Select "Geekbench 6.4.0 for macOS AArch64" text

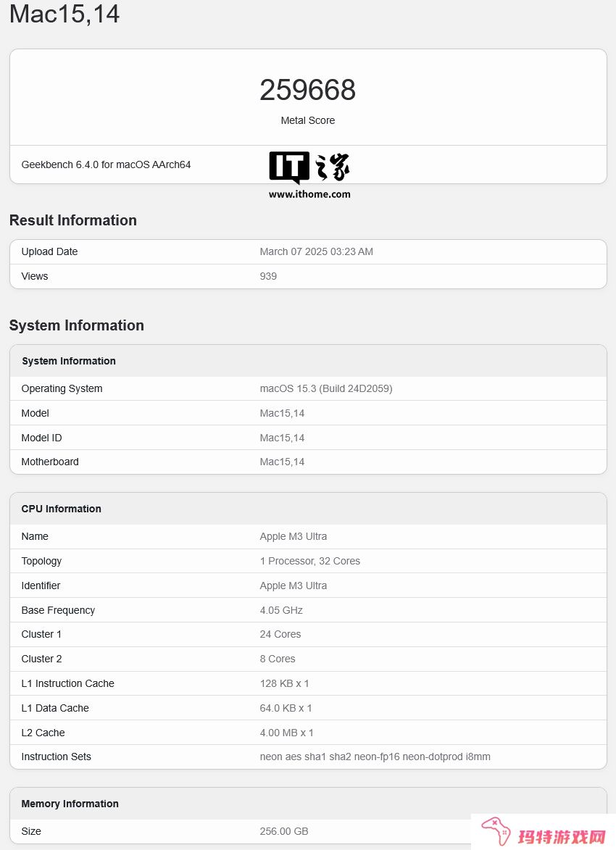click(106, 164)
